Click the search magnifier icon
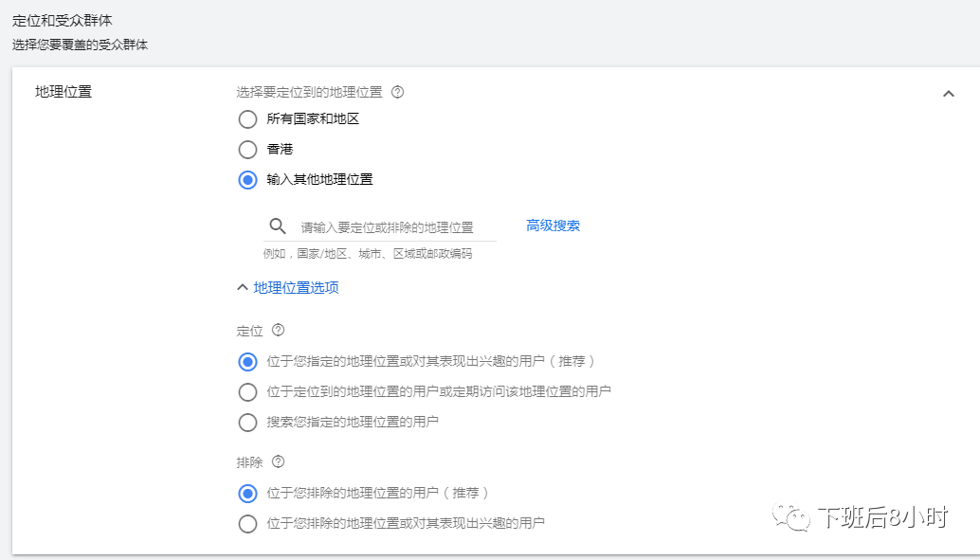The image size is (980, 560). [277, 226]
